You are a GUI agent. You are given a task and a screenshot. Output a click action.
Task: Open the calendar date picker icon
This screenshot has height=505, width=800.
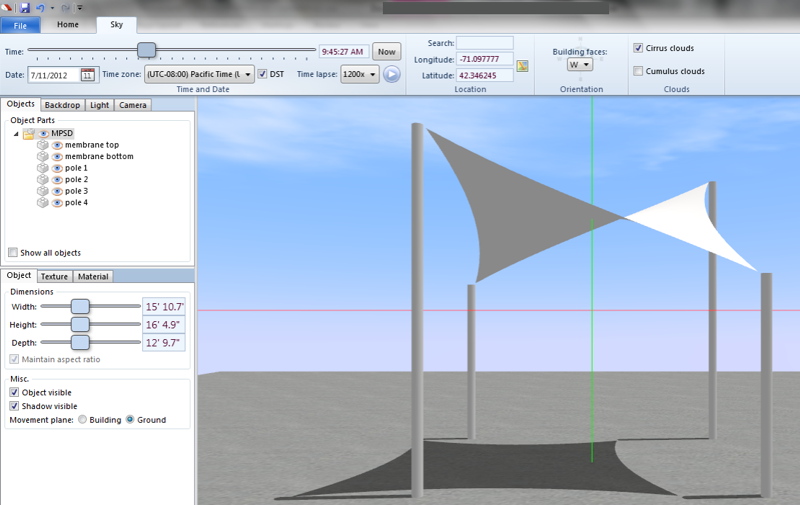pos(88,75)
